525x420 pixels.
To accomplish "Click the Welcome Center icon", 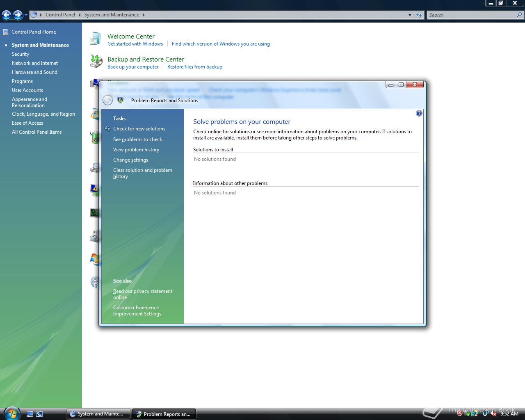I will (95, 39).
